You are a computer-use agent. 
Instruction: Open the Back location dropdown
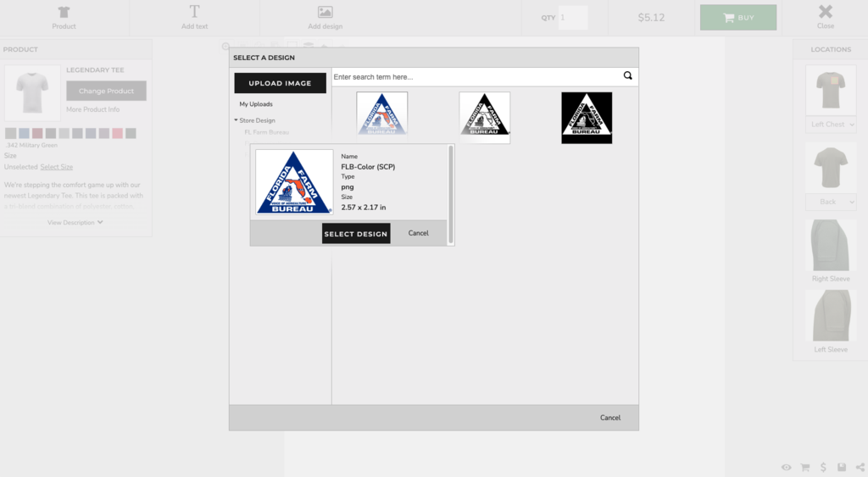tap(831, 202)
